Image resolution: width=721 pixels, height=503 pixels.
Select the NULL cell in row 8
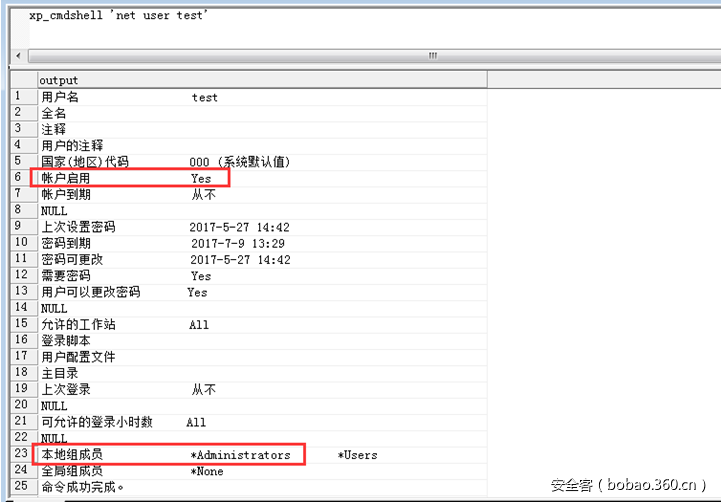(262, 211)
